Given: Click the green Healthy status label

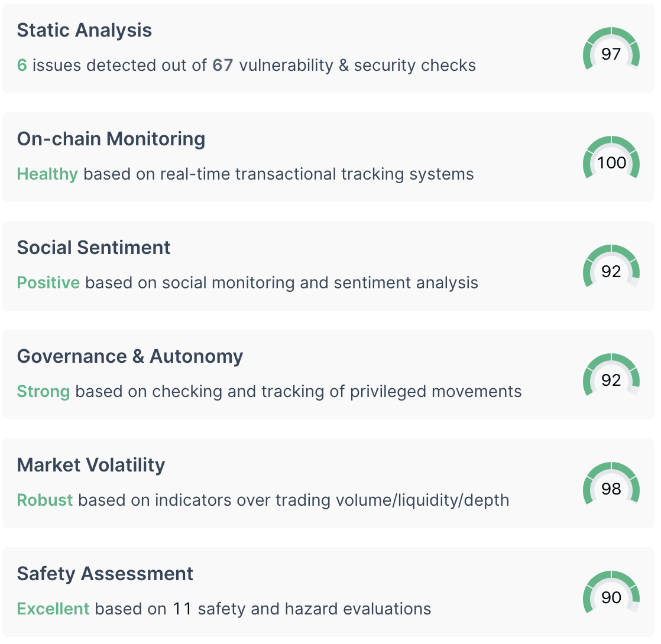Looking at the screenshot, I should [47, 174].
